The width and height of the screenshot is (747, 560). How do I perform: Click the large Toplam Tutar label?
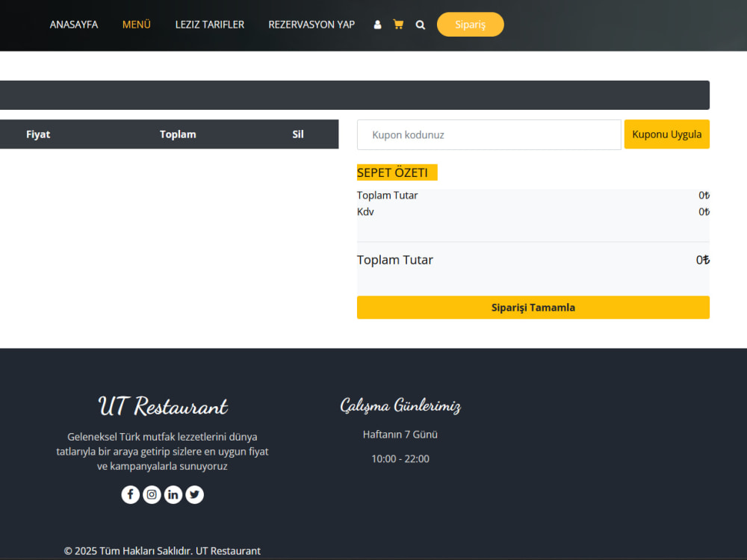pos(395,260)
